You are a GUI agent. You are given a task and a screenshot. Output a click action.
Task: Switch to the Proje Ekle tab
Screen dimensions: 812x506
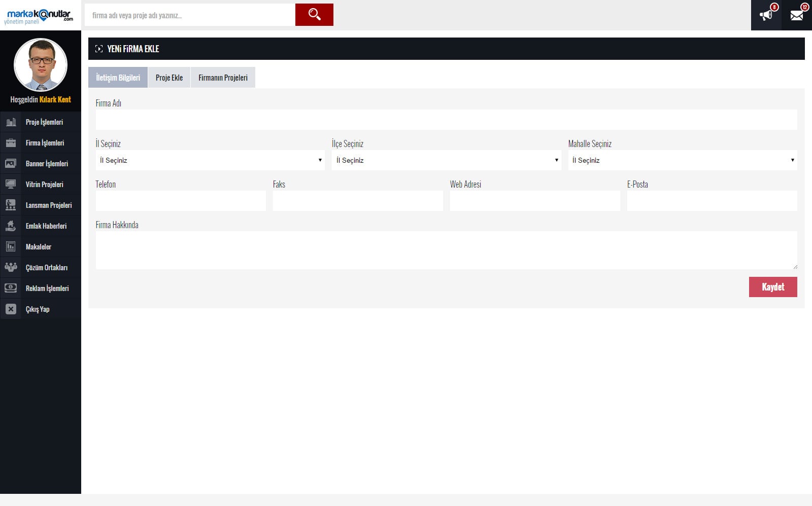pos(169,78)
